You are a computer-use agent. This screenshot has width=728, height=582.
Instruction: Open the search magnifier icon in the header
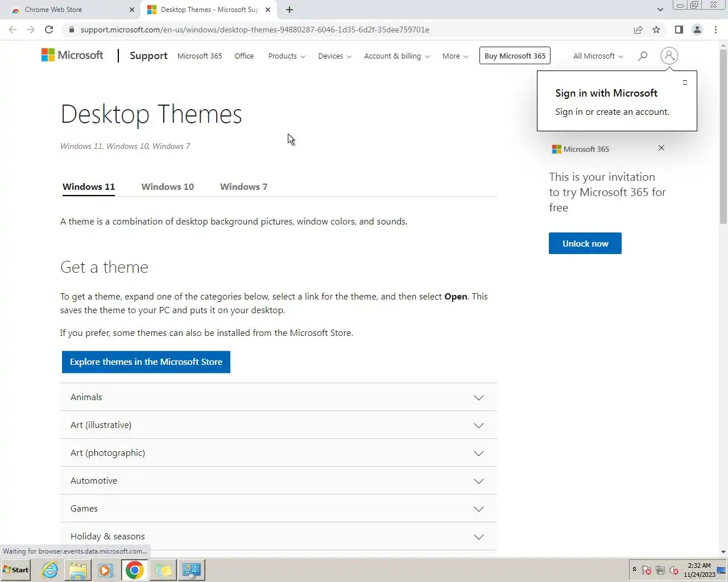643,56
